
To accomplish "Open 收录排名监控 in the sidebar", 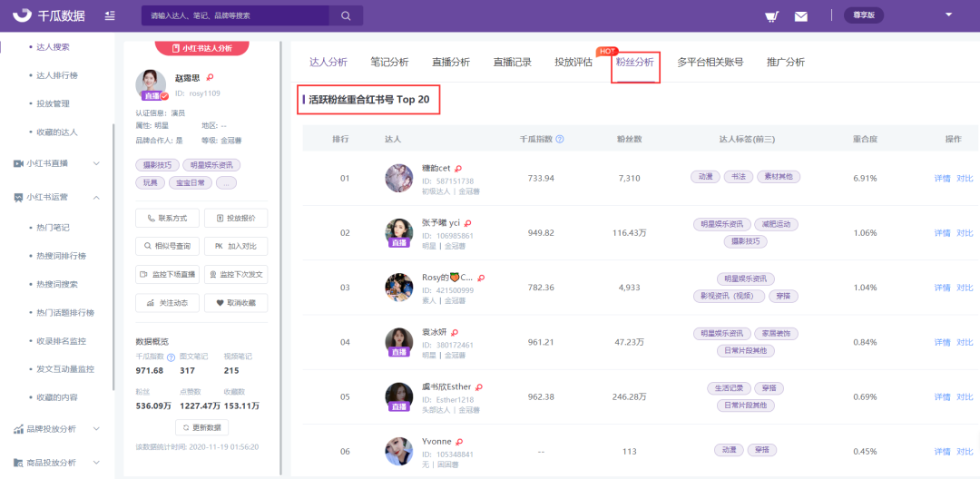I will (x=62, y=341).
